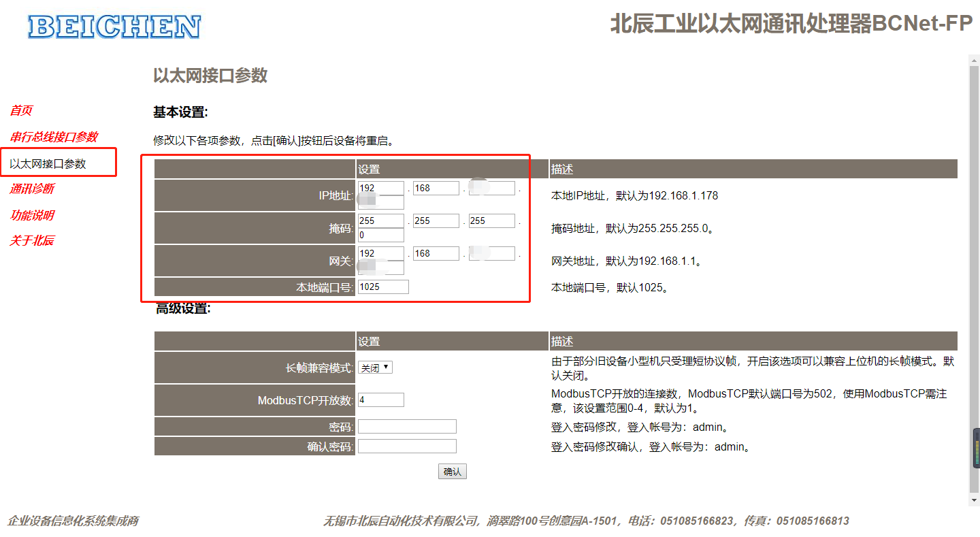Click the 长帧兼容模式 row label
Screen dimensions: 980x537
(320, 368)
